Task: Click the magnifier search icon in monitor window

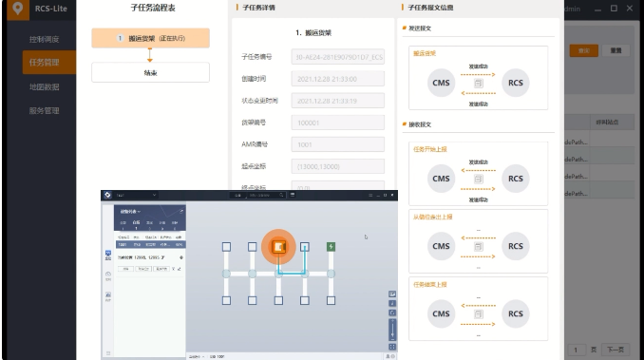Action: pyautogui.click(x=281, y=195)
